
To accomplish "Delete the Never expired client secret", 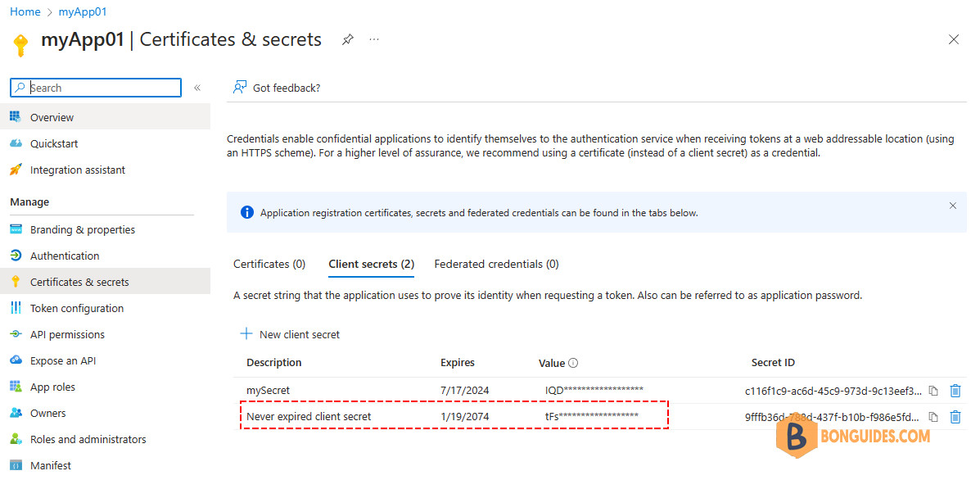I will pos(955,417).
